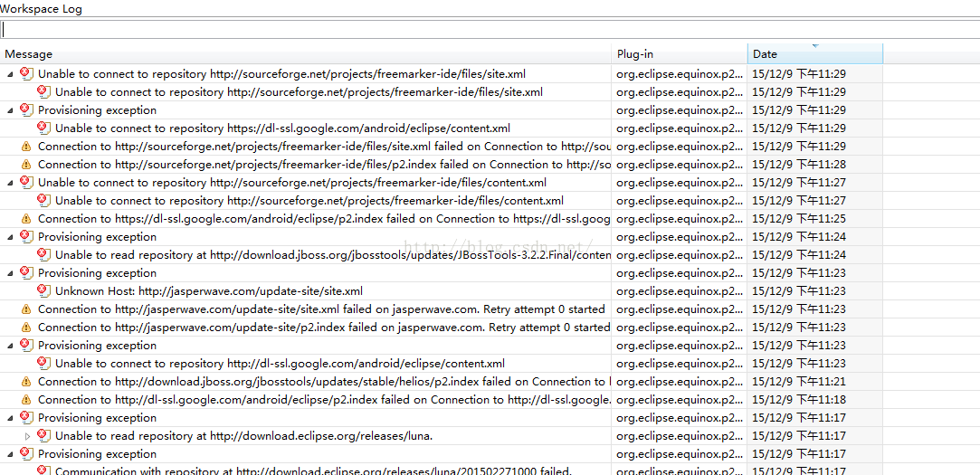Click error icon of nested freemarker-ide content.xml child entry

coord(43,200)
